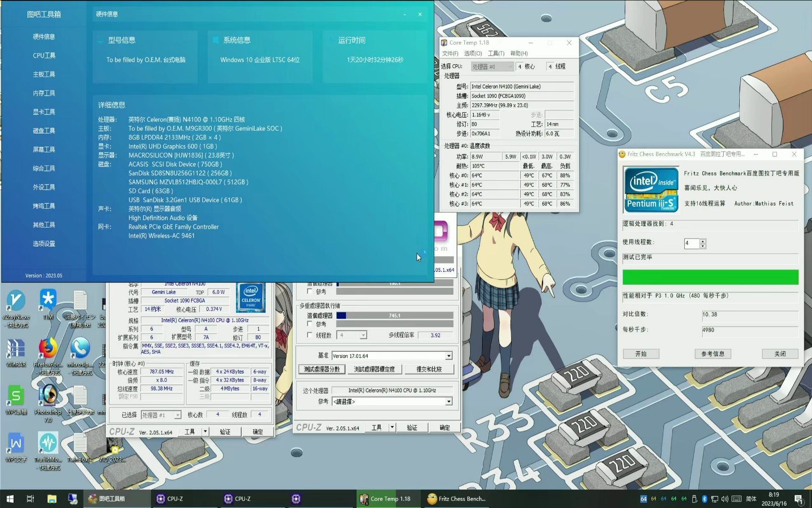The height and width of the screenshot is (508, 812).
Task: Open Core Temp 文件(F) menu
Action: pos(450,54)
